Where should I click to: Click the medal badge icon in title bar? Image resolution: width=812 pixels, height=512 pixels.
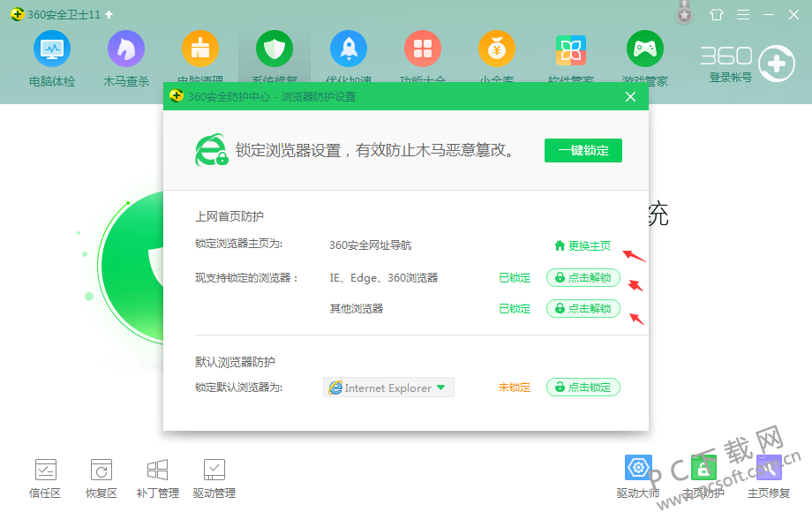[x=685, y=13]
